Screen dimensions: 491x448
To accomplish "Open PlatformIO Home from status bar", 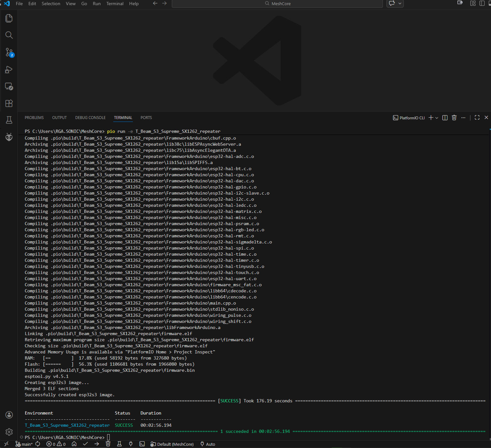I will [x=74, y=444].
